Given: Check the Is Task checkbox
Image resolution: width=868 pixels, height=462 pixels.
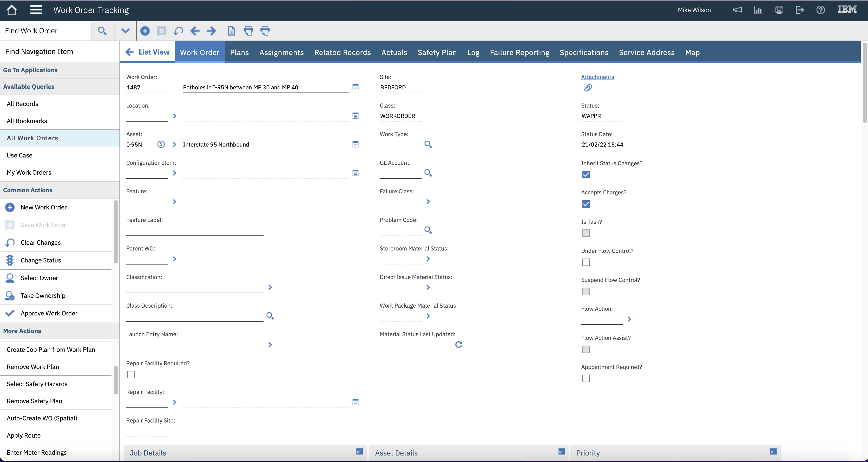Looking at the screenshot, I should [x=586, y=233].
